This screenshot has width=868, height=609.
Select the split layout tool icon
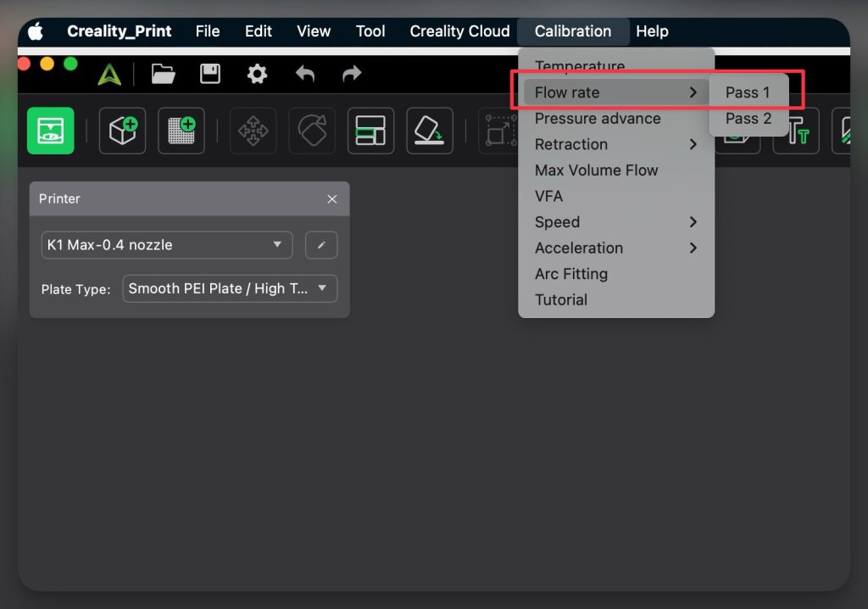tap(370, 131)
